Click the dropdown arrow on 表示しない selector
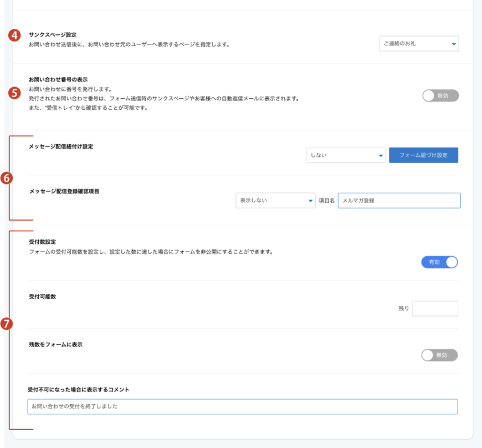Image resolution: width=482 pixels, height=448 pixels. [311, 201]
